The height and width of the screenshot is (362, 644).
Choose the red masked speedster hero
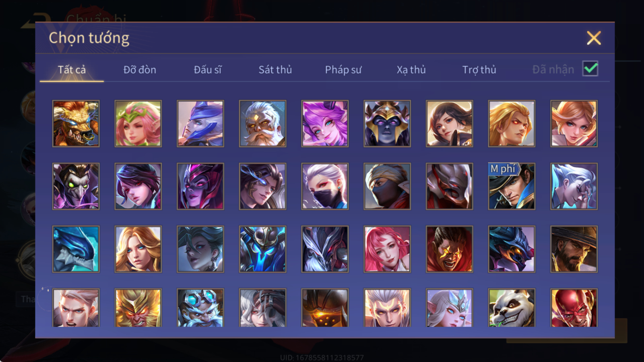tap(574, 308)
